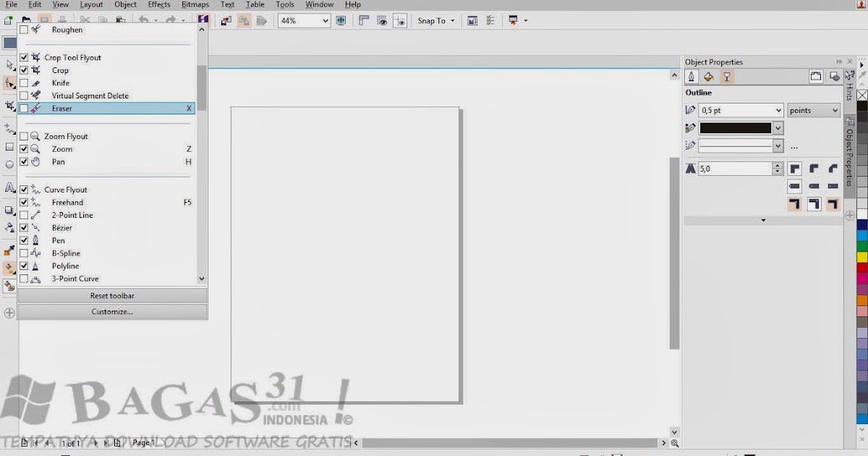The width and height of the screenshot is (868, 456).
Task: Choose the round line cap icon
Action: coord(814,186)
